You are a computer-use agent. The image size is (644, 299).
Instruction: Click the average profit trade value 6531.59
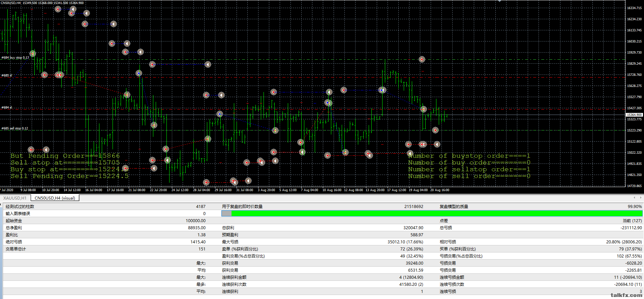click(x=416, y=270)
